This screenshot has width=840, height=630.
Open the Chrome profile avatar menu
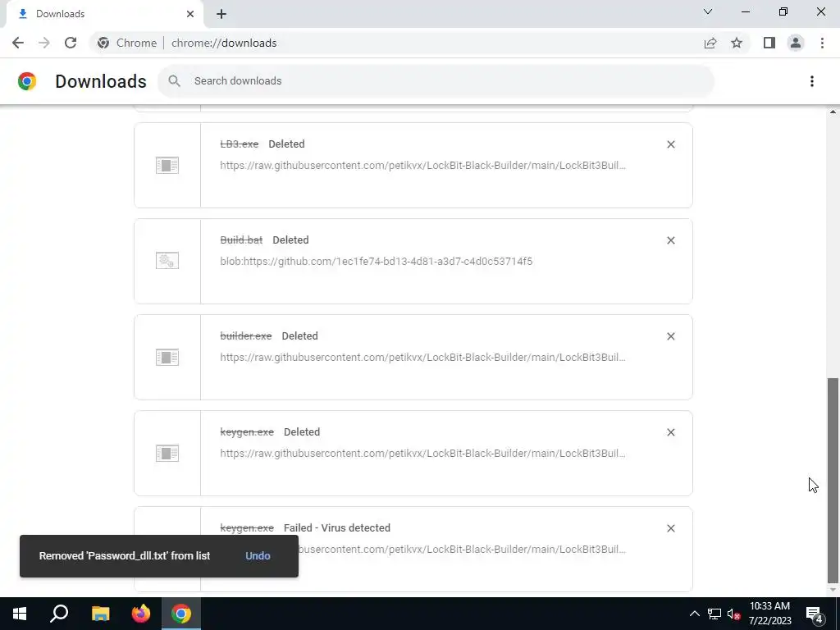[x=796, y=43]
